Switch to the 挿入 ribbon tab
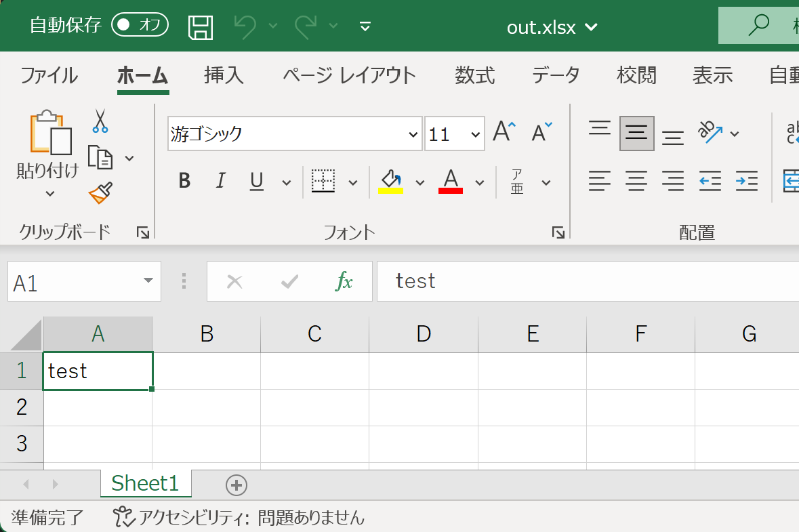The image size is (799, 532). pyautogui.click(x=224, y=75)
